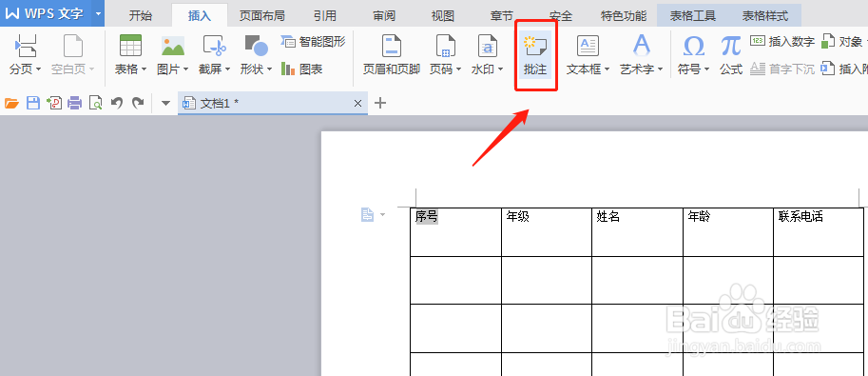Image resolution: width=868 pixels, height=376 pixels.
Task: Click the 姓名 table header cell
Action: [637, 232]
